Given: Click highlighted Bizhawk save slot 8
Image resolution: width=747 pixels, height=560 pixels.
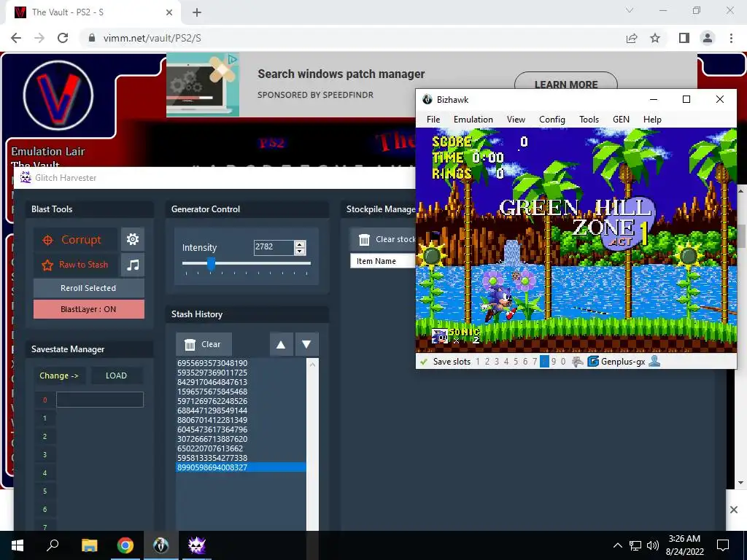Looking at the screenshot, I should tap(544, 362).
